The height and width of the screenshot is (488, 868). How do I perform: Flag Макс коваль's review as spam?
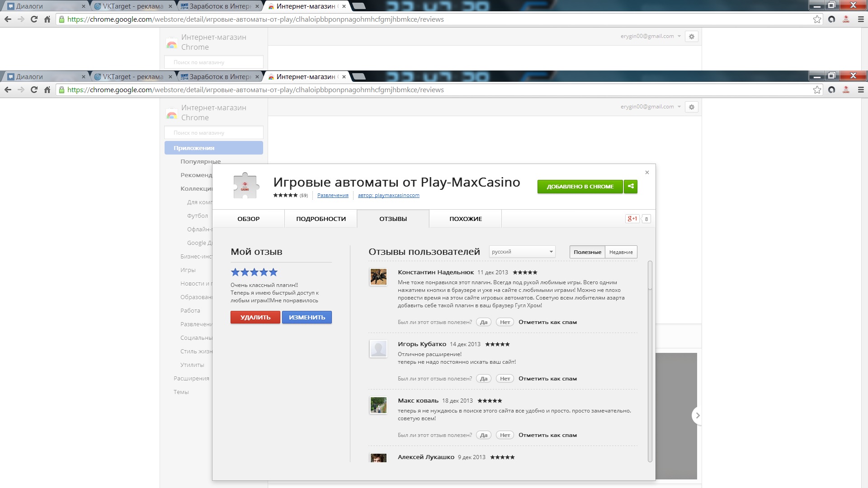click(x=547, y=435)
